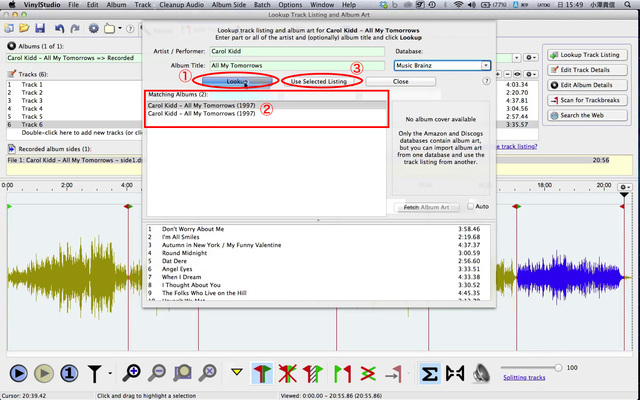This screenshot has width=640, height=400.
Task: Open the gear dropdown above the waveform
Action: 627,187
